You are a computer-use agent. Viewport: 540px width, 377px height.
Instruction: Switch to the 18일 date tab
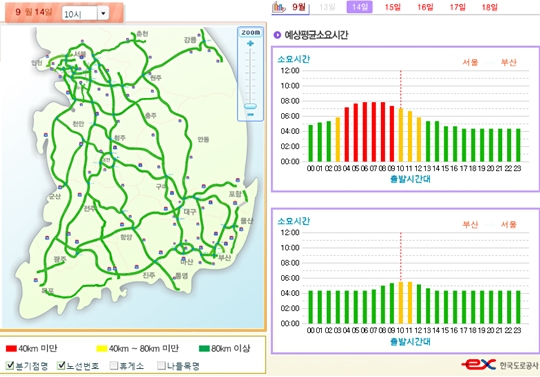[x=490, y=7]
